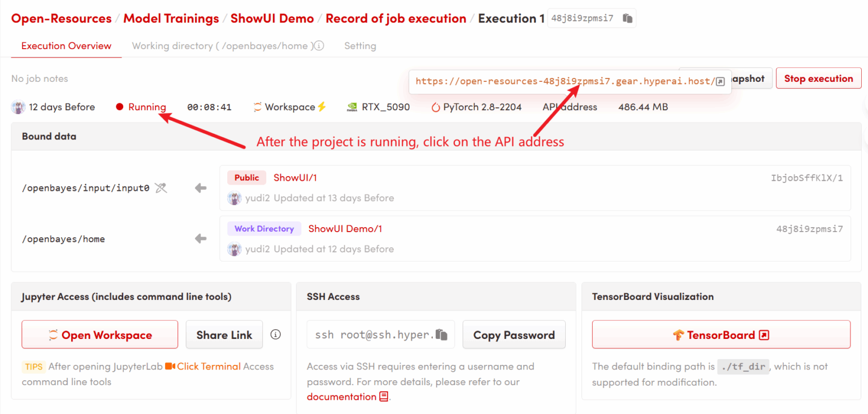Open the Setting tab
868x414 pixels.
360,46
